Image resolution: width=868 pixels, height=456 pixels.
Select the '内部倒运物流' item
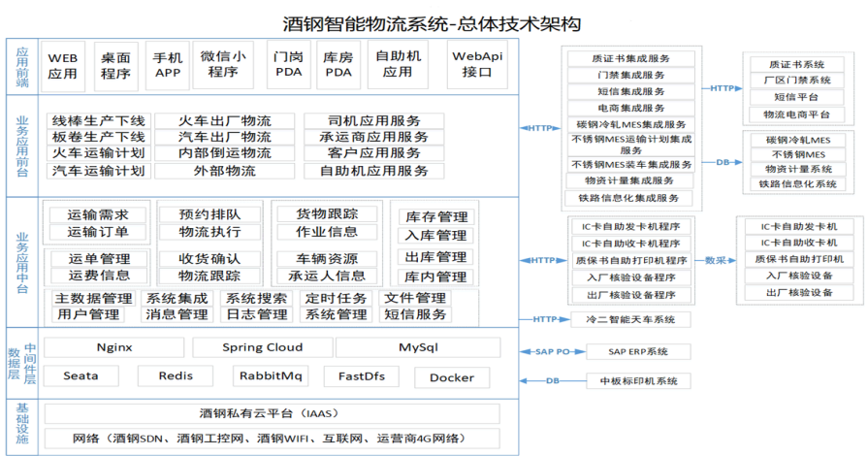pyautogui.click(x=225, y=153)
